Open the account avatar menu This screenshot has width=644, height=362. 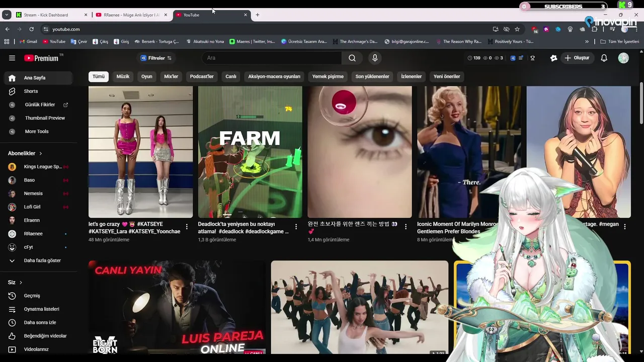623,58
